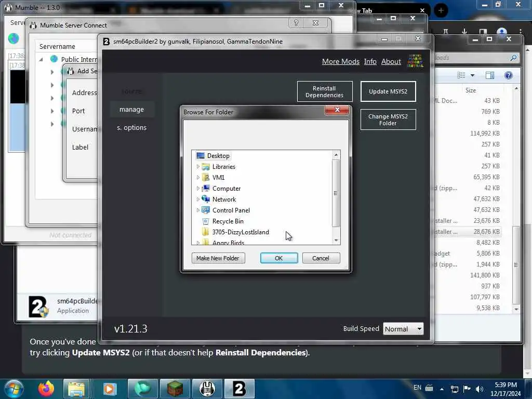Click the Action Center flag tray icon
The height and width of the screenshot is (399, 532).
point(467,389)
